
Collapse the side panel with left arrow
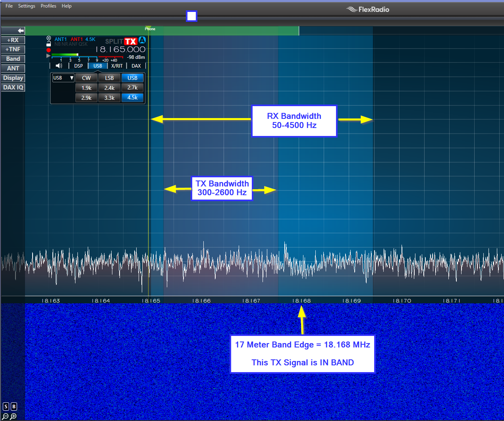[13, 31]
